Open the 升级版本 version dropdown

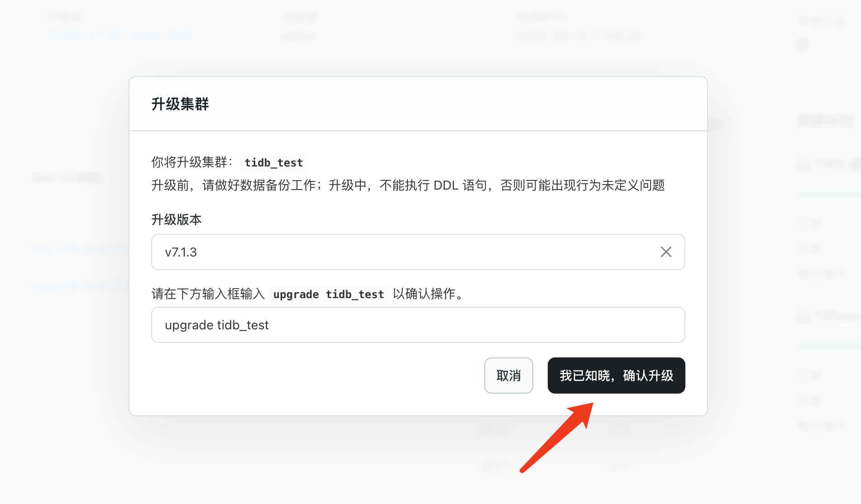click(407, 252)
